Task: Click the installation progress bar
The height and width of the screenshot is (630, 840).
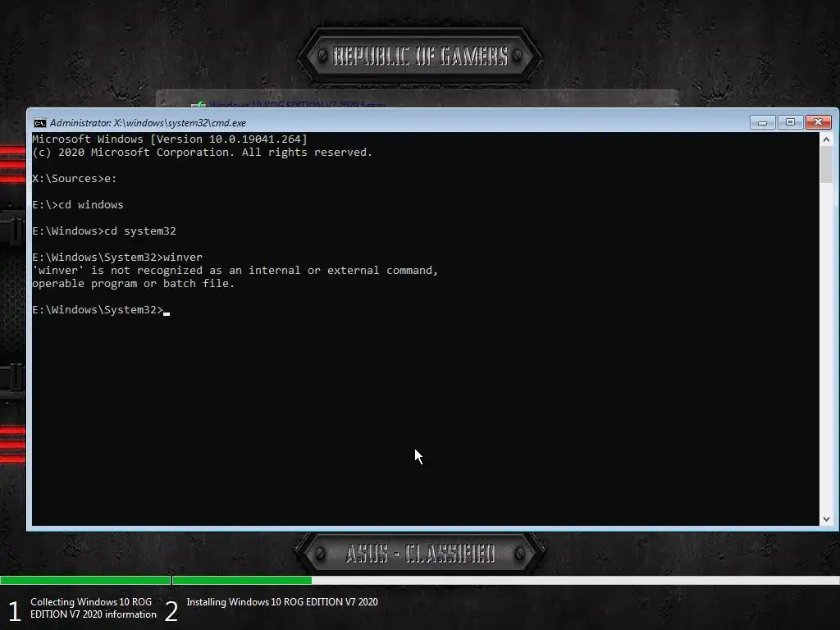Action: click(420, 580)
